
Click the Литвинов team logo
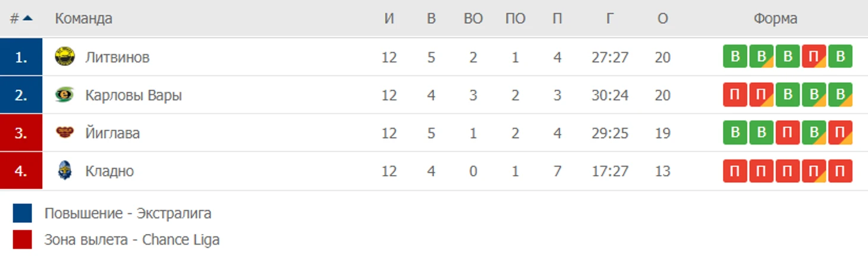tap(65, 57)
